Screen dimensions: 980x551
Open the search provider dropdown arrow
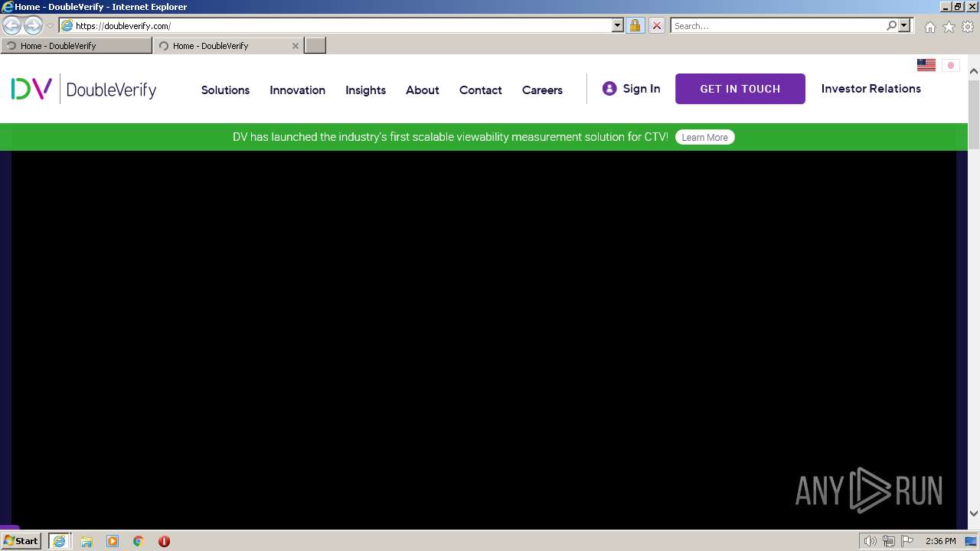click(x=904, y=25)
